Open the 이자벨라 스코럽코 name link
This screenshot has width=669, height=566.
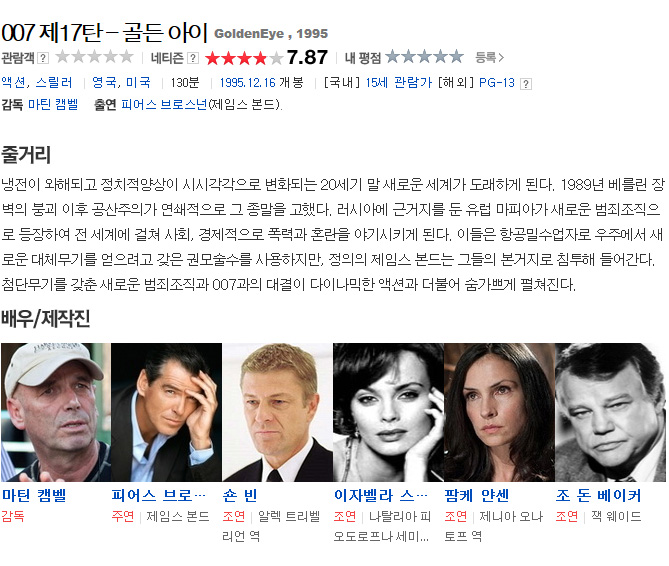(381, 495)
